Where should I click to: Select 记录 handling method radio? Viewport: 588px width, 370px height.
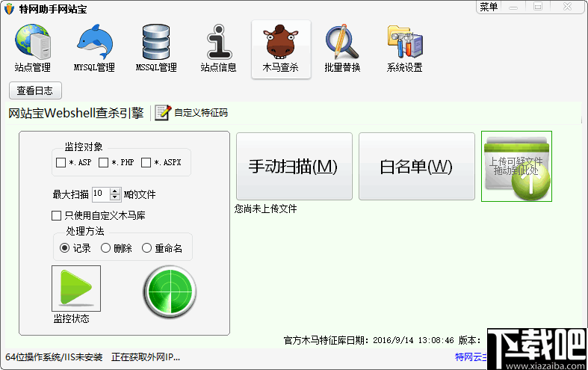tap(64, 248)
